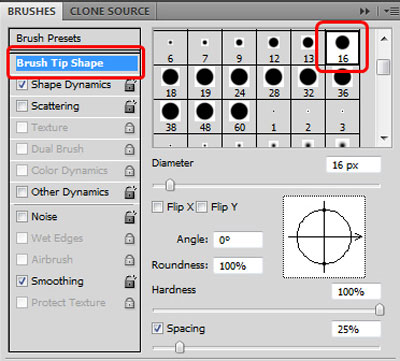Enable the Other Dynamics checkbox
Image resolution: width=400 pixels, height=361 pixels.
22,192
